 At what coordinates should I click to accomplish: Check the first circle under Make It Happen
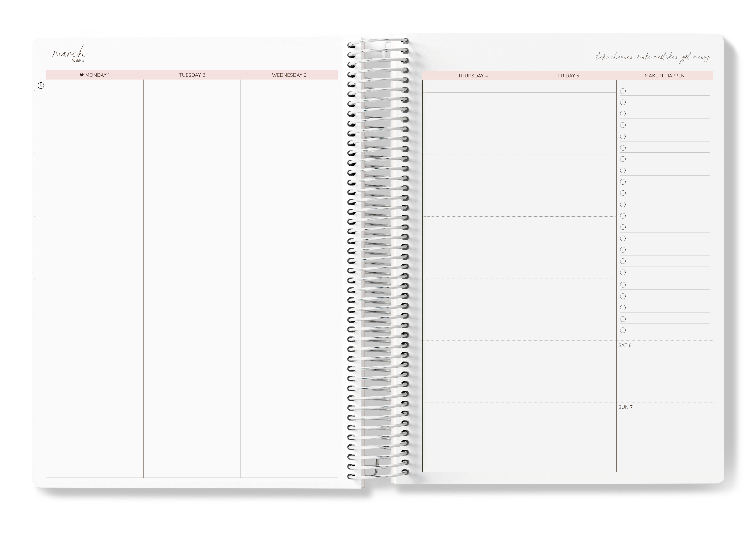coord(623,91)
